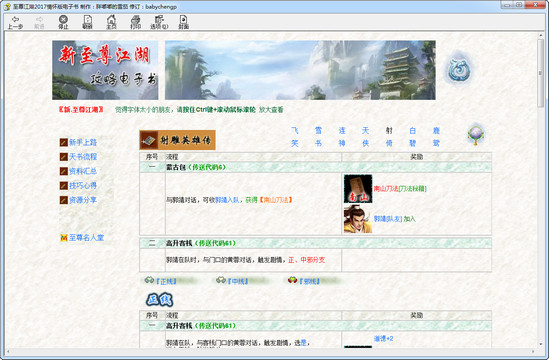Click the vertical scrollbar thumb
Screen dimensions: 549x360
[x=540, y=72]
